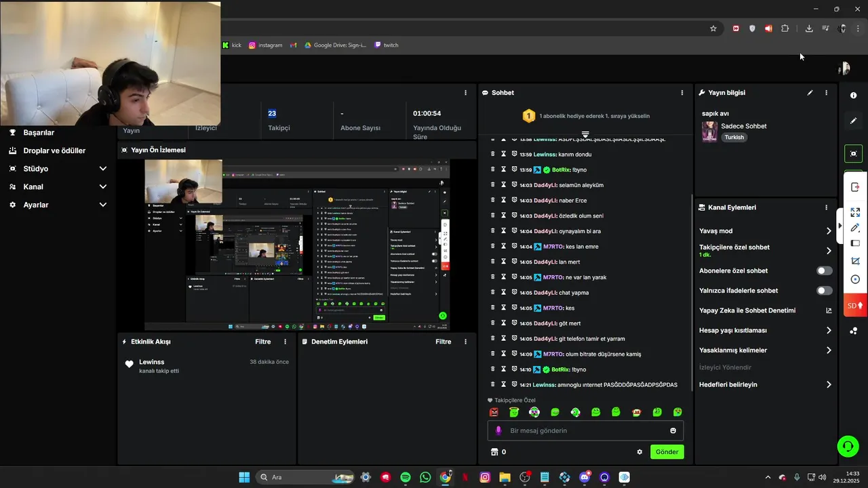Collapse the screenshot toolbar side arrow

840,226
